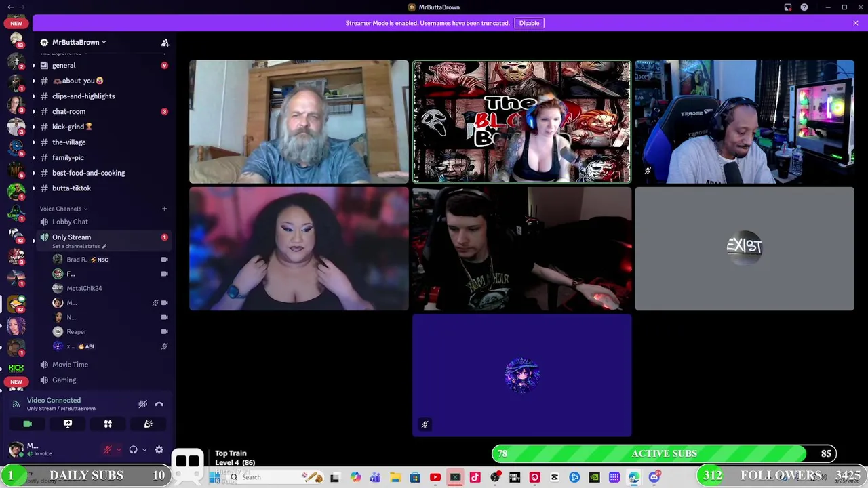Screen dimensions: 868x488
Task: Go back using the title bar back arrow
Action: pos(11,7)
